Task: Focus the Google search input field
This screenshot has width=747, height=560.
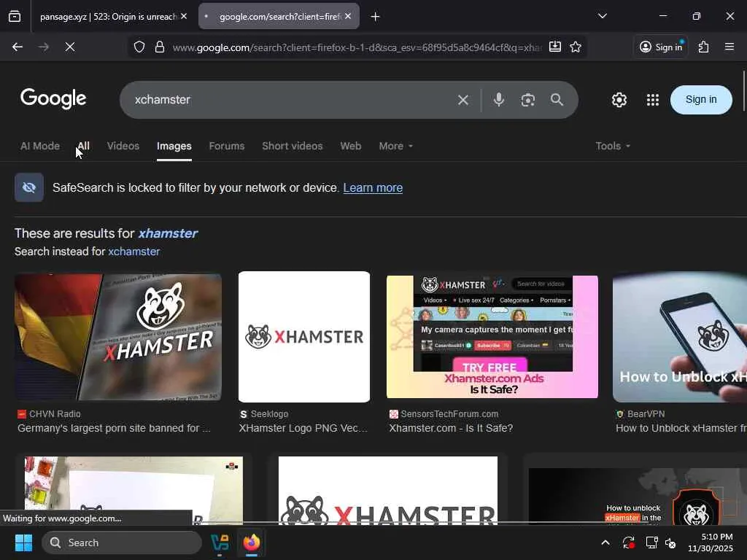Action: (x=290, y=99)
